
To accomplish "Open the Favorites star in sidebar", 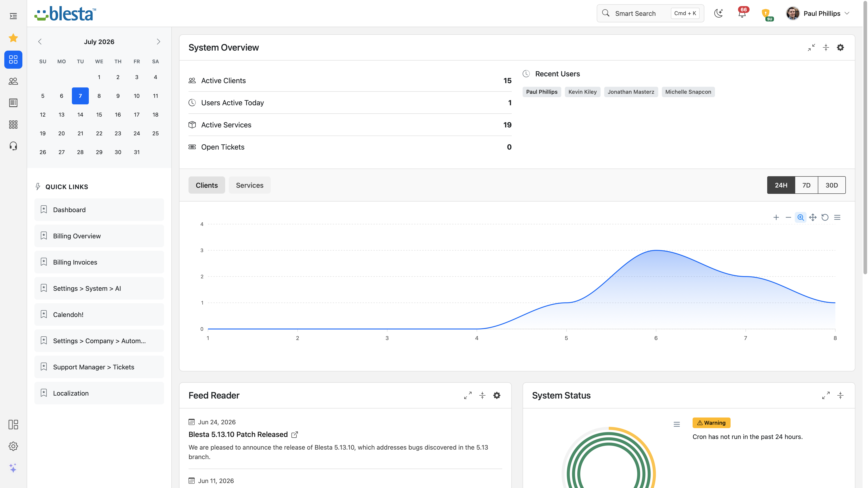I will (13, 38).
